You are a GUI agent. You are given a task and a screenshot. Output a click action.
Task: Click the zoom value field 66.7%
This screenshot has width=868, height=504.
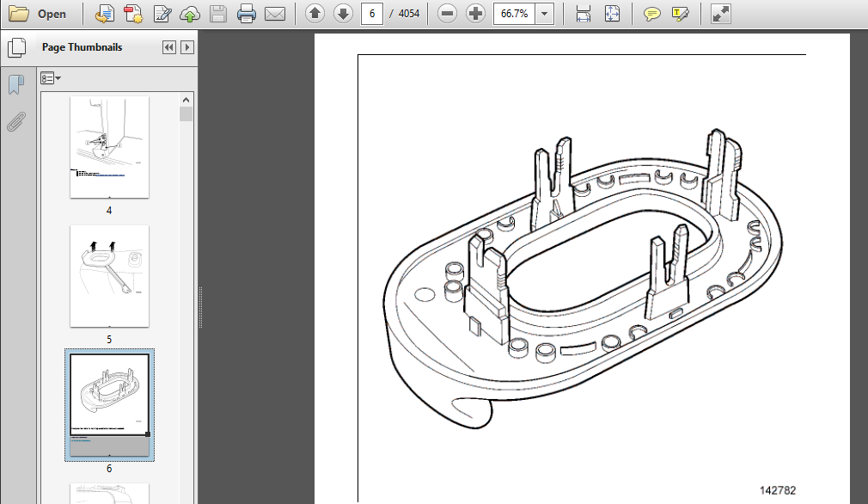(x=514, y=13)
